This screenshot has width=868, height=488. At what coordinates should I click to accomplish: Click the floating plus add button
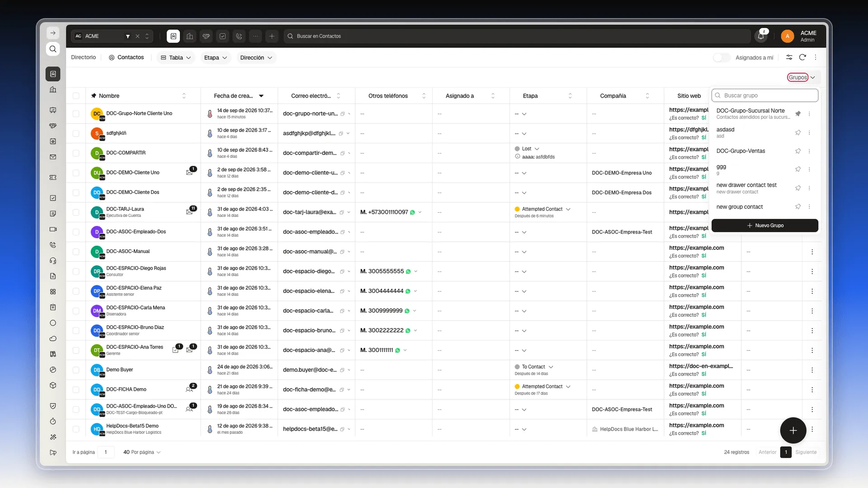pyautogui.click(x=793, y=431)
